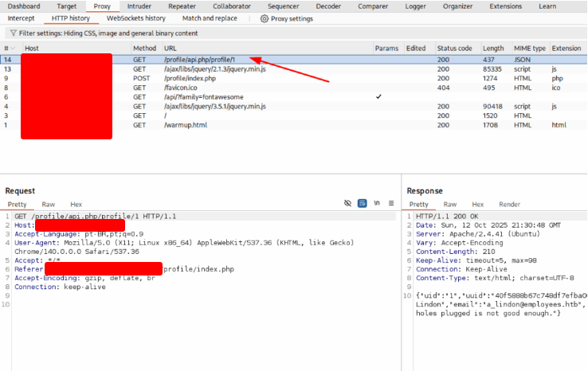Select Render view in Response panel
This screenshot has height=383, width=588.
coord(509,205)
